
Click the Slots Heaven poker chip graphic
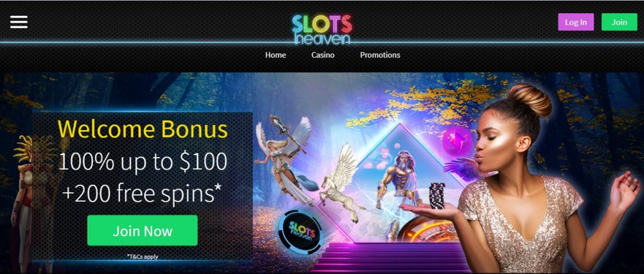(299, 231)
